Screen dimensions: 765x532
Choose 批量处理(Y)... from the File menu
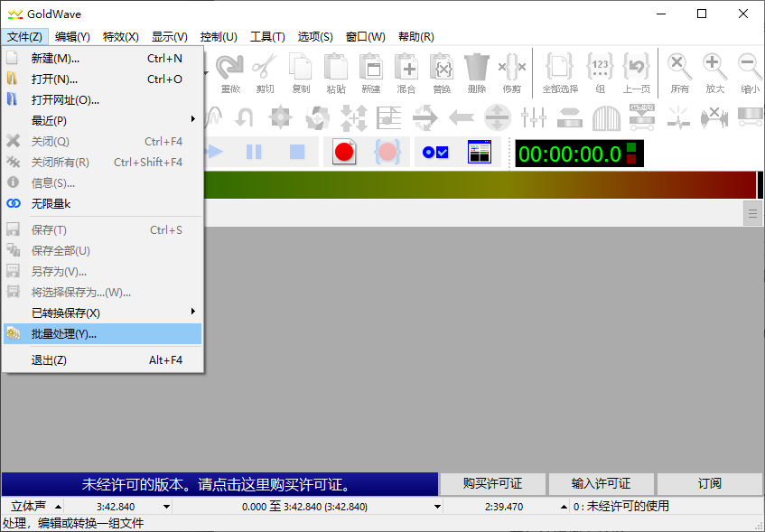click(102, 334)
